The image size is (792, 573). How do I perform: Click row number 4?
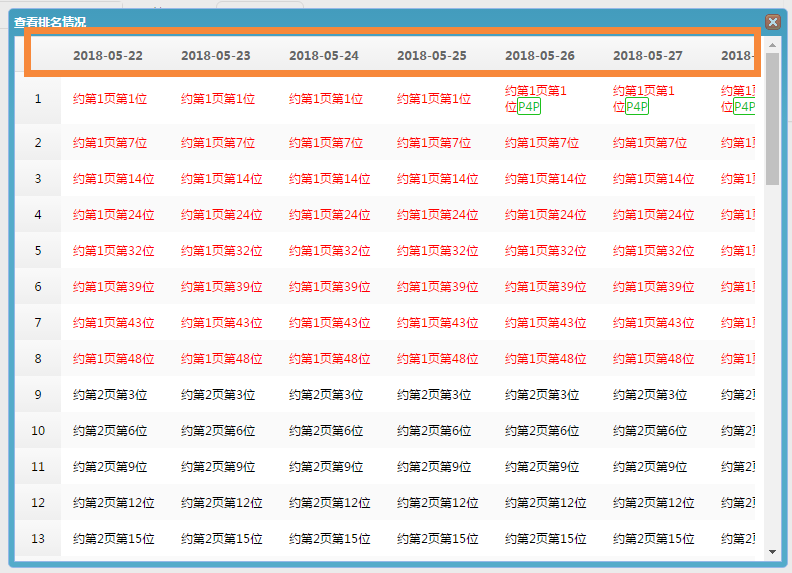click(38, 215)
